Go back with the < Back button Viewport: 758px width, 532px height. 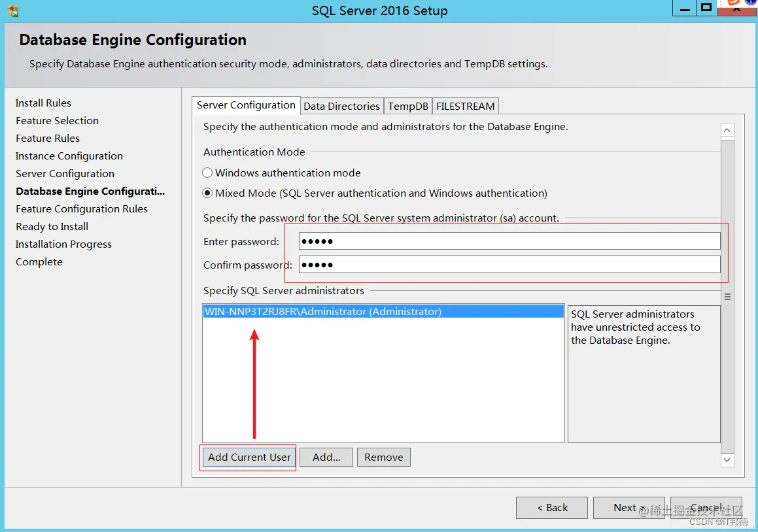(552, 507)
